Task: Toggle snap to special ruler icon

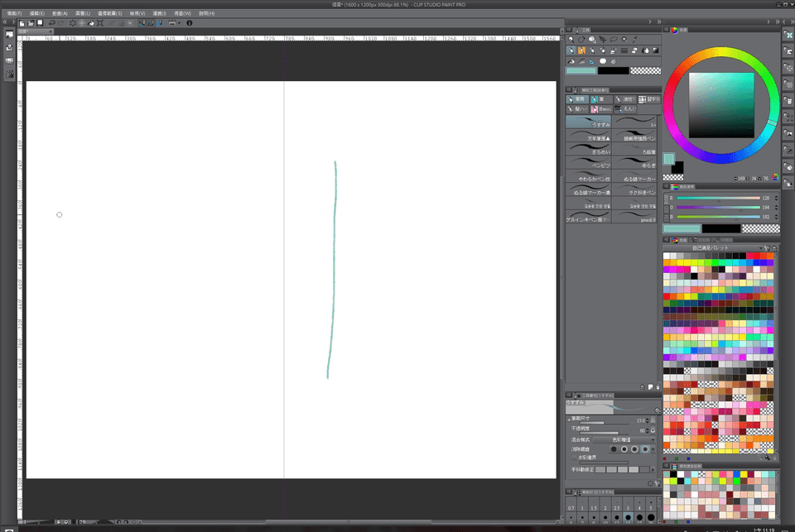Action: [151, 23]
